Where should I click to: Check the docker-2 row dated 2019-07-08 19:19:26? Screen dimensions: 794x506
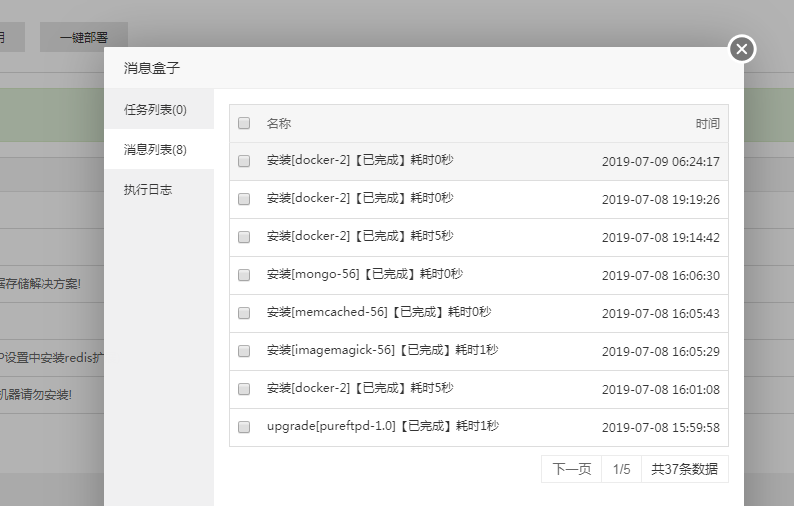coord(244,199)
